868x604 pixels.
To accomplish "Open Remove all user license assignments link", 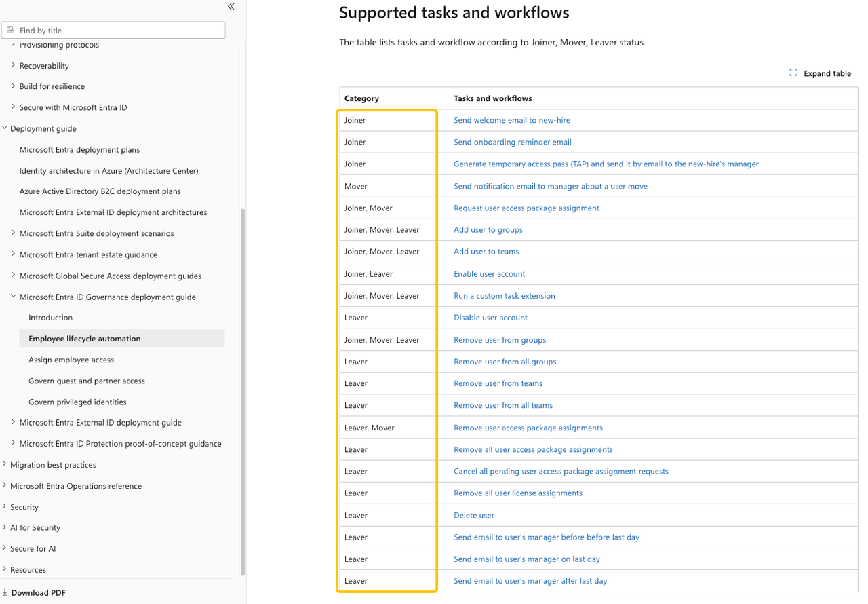I will click(518, 493).
